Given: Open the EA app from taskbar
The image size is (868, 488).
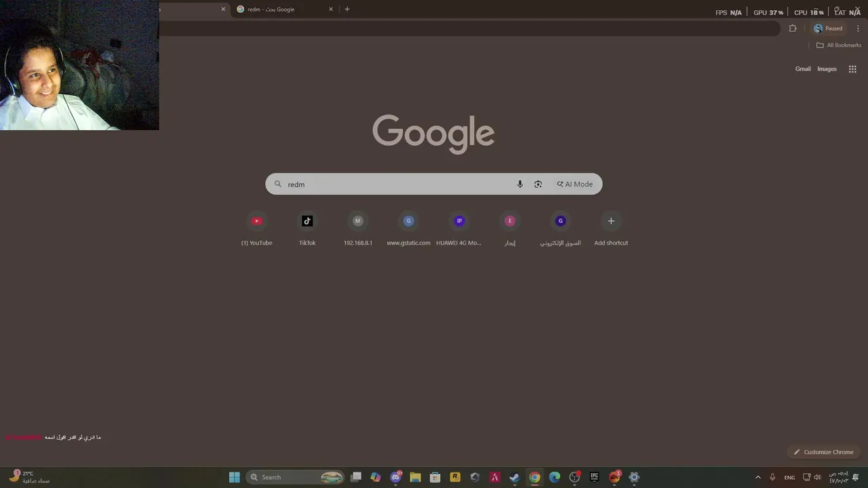Looking at the screenshot, I should pos(614,477).
